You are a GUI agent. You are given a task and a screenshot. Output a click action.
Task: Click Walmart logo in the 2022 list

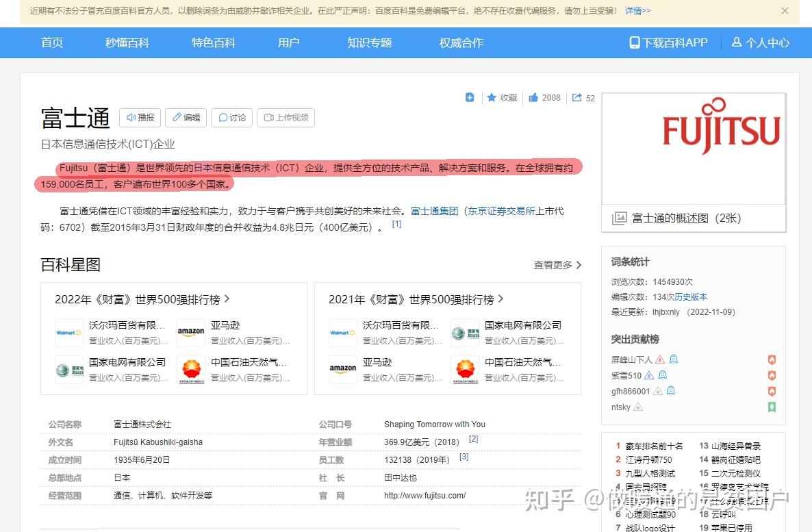click(x=68, y=333)
